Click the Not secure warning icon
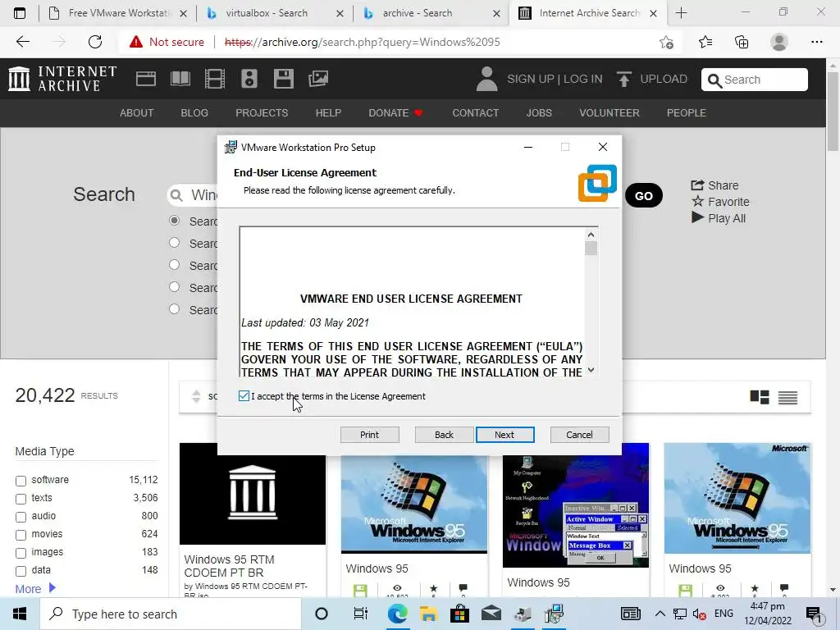Viewport: 840px width, 630px height. 136,42
